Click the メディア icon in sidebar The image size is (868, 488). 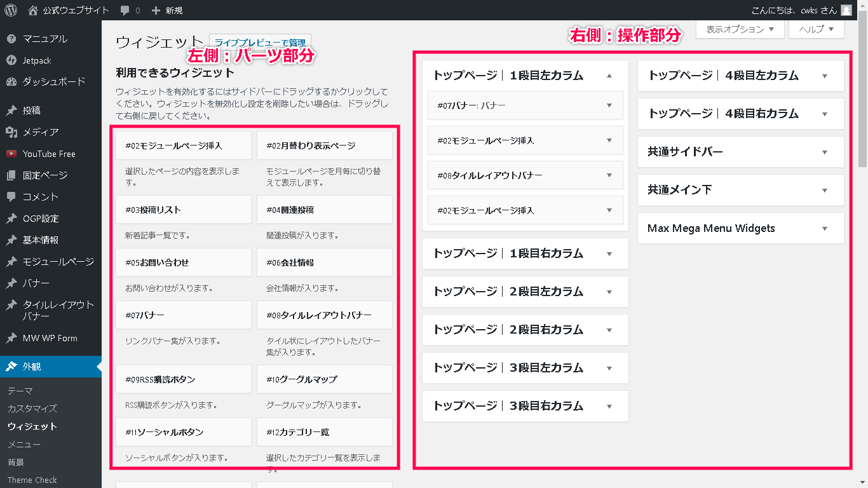tap(11, 132)
